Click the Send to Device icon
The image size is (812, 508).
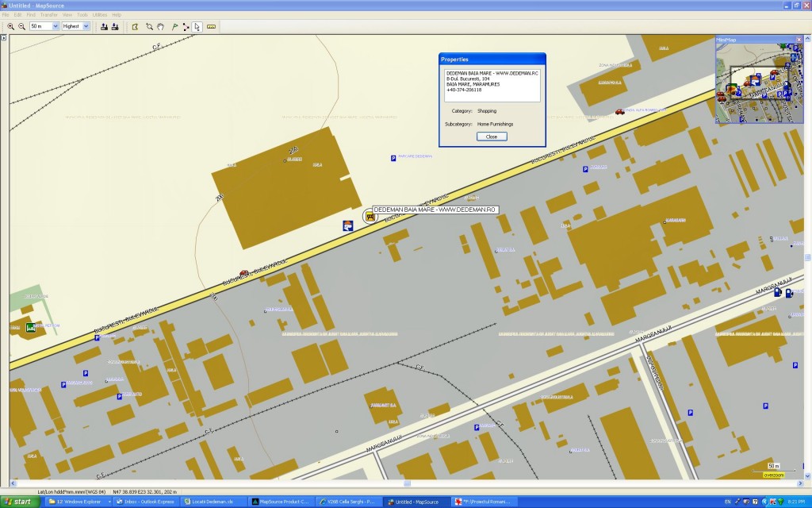pos(104,26)
